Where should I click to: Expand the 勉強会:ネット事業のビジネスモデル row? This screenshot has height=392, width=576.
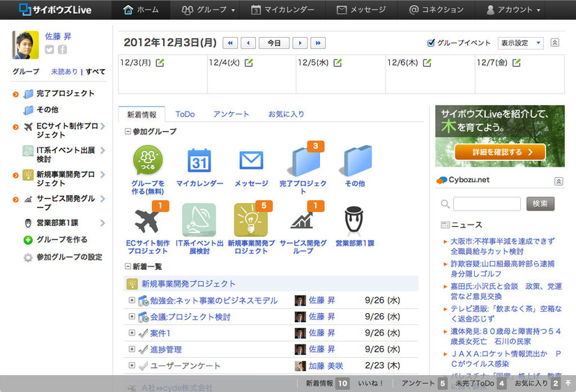tap(132, 300)
